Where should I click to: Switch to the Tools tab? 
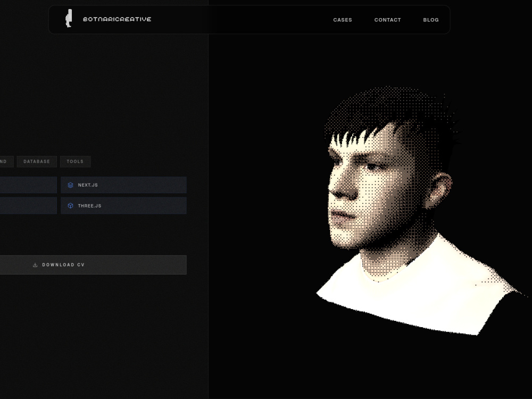(x=75, y=162)
